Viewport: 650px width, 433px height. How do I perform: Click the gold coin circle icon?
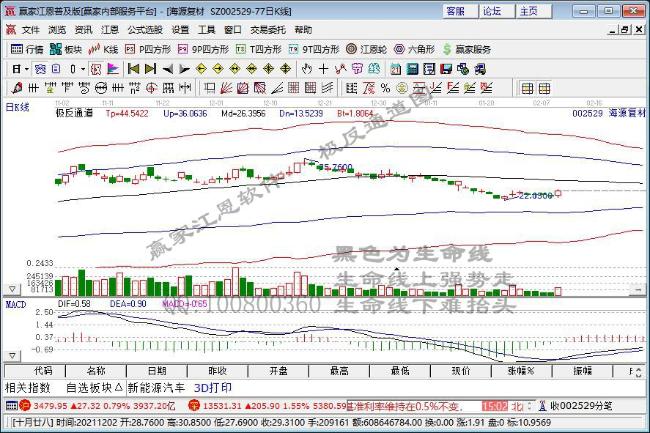[x=402, y=88]
